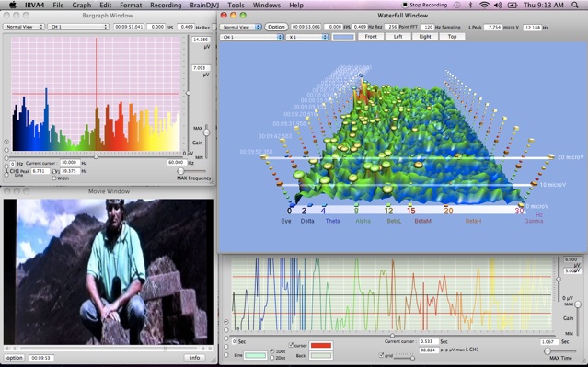
Task: Expand the X 1 scale dropdown
Action: tap(307, 37)
